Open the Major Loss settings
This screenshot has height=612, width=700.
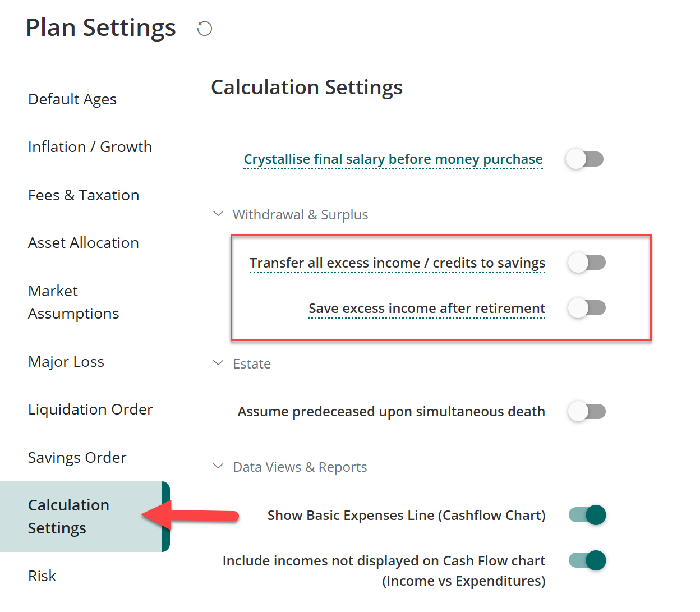[66, 362]
